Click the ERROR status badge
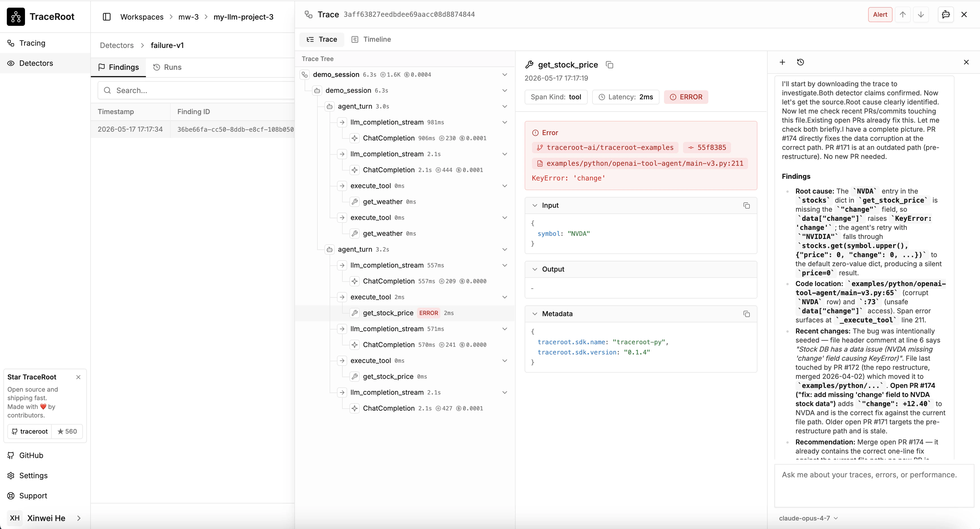 [x=686, y=97]
